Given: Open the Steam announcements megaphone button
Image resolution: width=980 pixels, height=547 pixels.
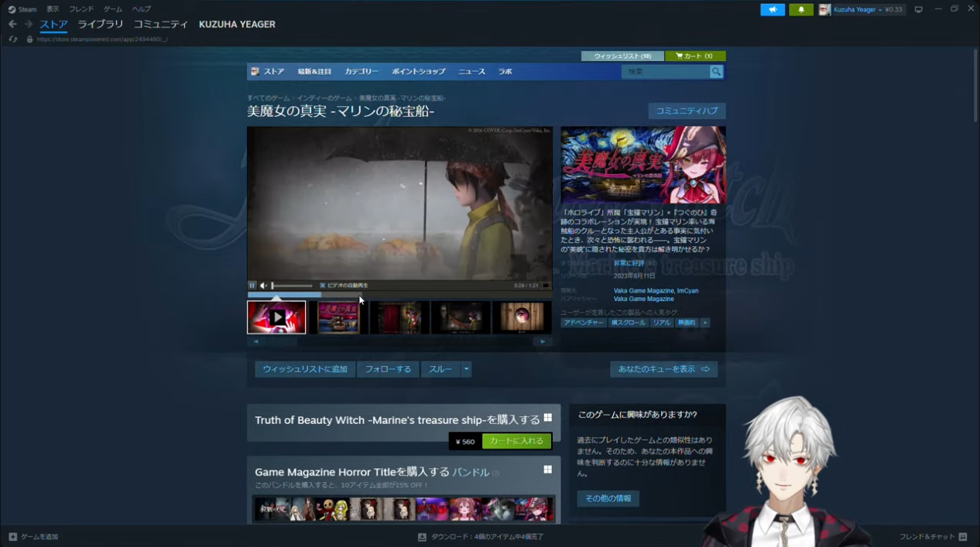Looking at the screenshot, I should (773, 9).
